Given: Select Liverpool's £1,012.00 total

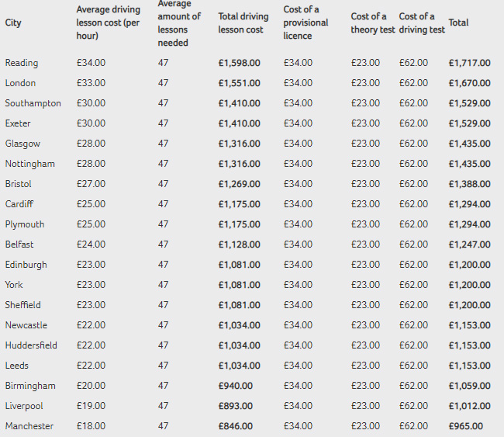Looking at the screenshot, I should click(x=469, y=406).
